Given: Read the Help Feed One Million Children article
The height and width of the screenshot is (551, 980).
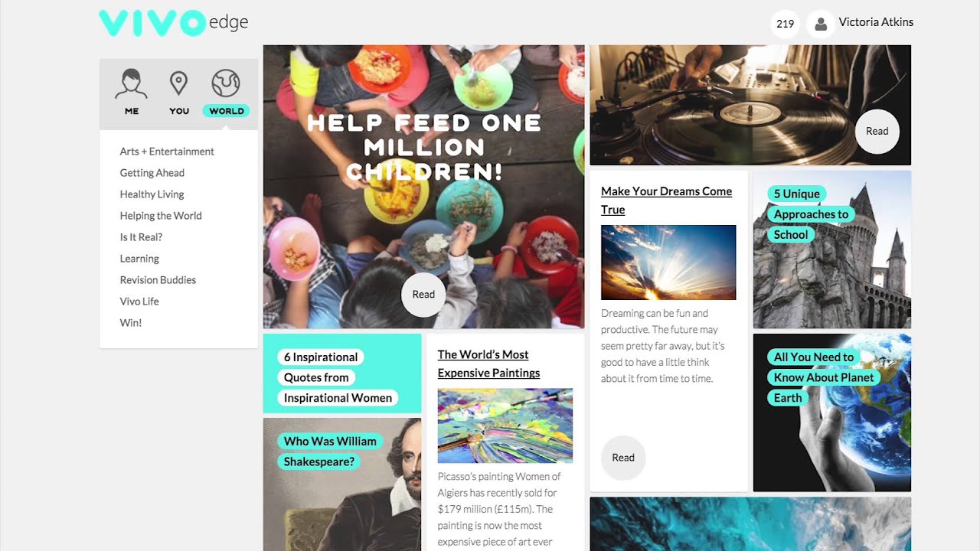Looking at the screenshot, I should 423,294.
